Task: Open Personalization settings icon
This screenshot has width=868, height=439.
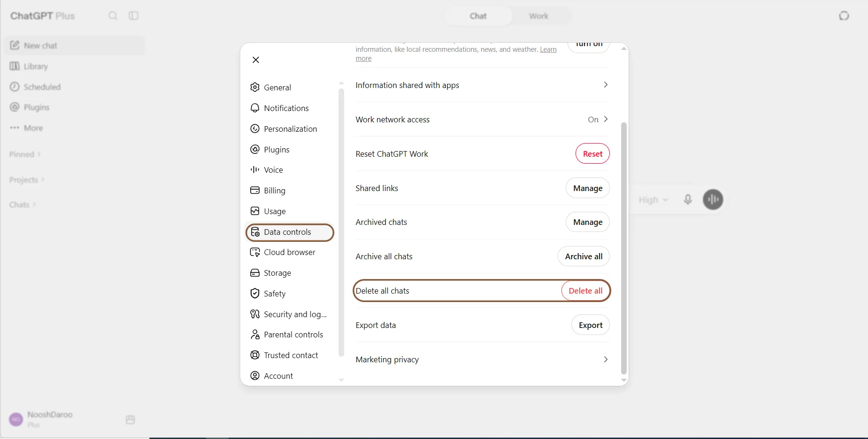Action: (x=255, y=128)
